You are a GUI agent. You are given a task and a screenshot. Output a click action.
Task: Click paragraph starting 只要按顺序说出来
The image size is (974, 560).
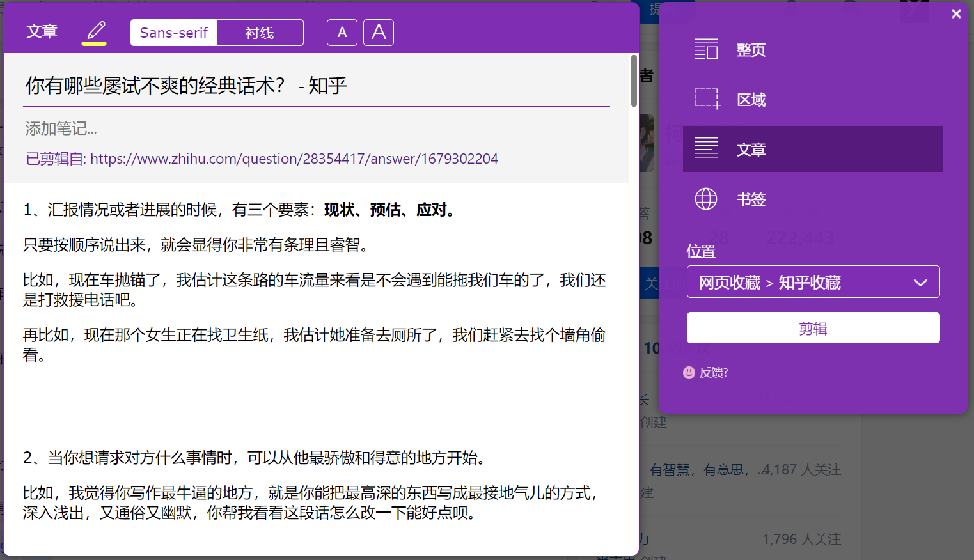tap(196, 245)
